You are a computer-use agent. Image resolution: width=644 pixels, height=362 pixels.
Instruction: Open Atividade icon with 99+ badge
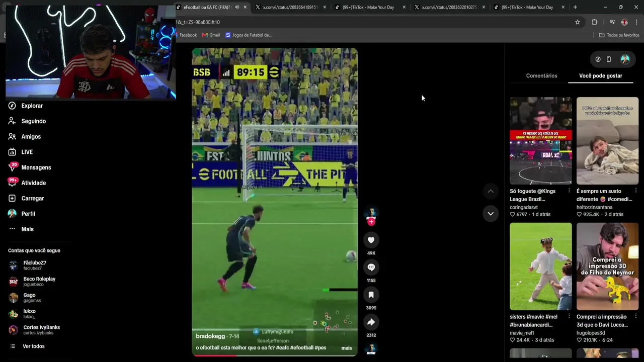coord(12,183)
